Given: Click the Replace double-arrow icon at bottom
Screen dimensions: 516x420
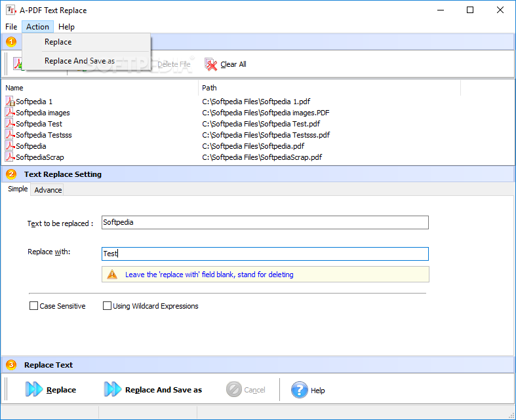Looking at the screenshot, I should coord(34,390).
